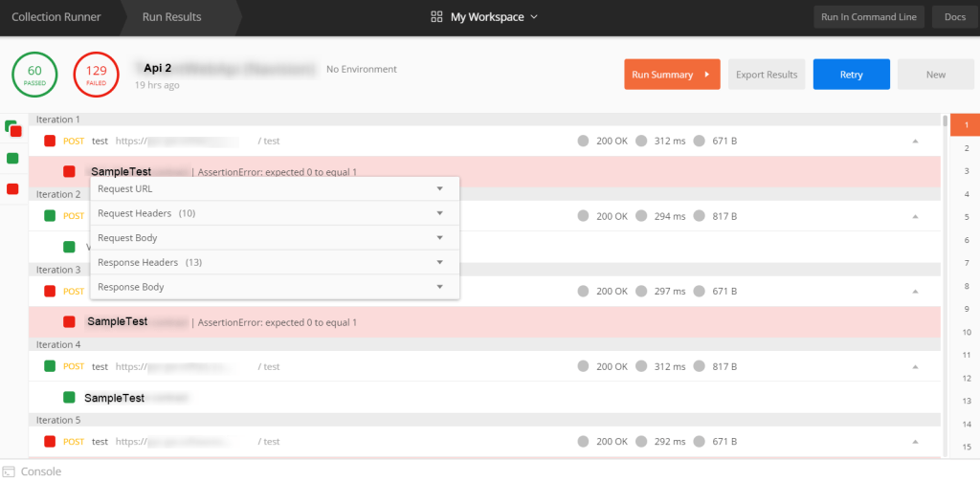This screenshot has height=481, width=980.
Task: Click the green passed count circle
Action: (x=34, y=74)
